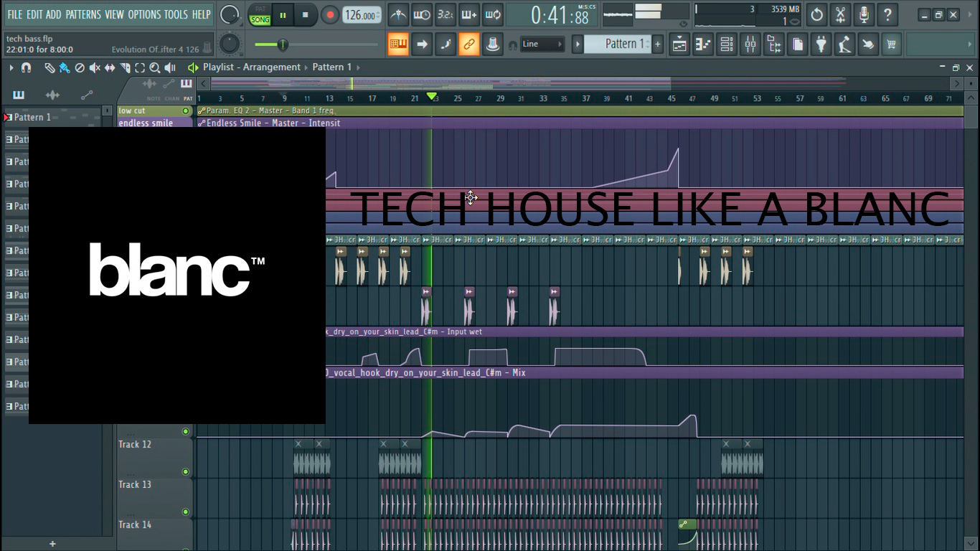Stop playback with the stop button
980x551 pixels.
306,14
